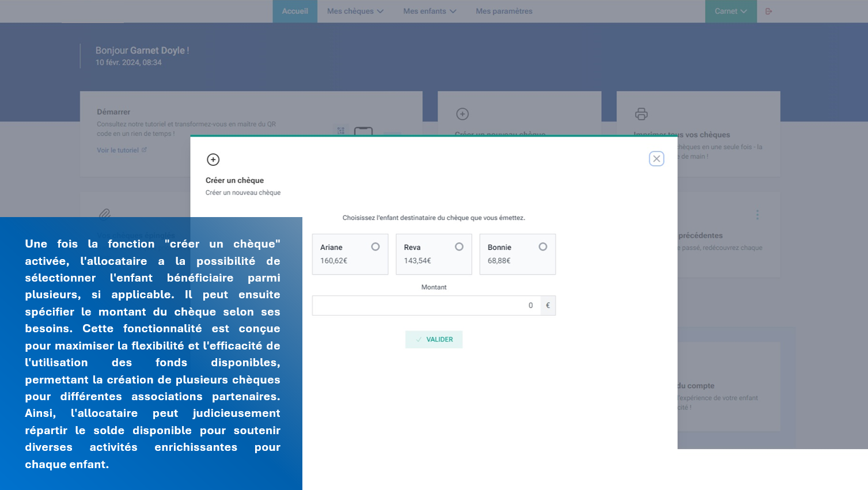The width and height of the screenshot is (868, 490).
Task: Close the Créer un chèque dialog
Action: click(x=656, y=159)
